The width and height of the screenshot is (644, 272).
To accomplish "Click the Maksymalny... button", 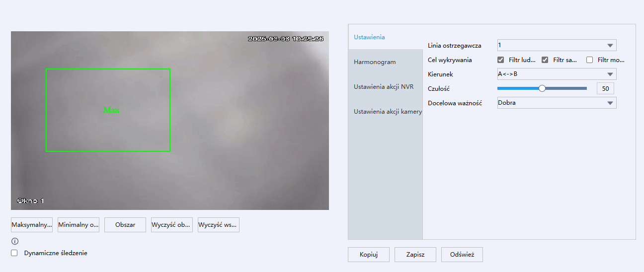I will coord(32,225).
